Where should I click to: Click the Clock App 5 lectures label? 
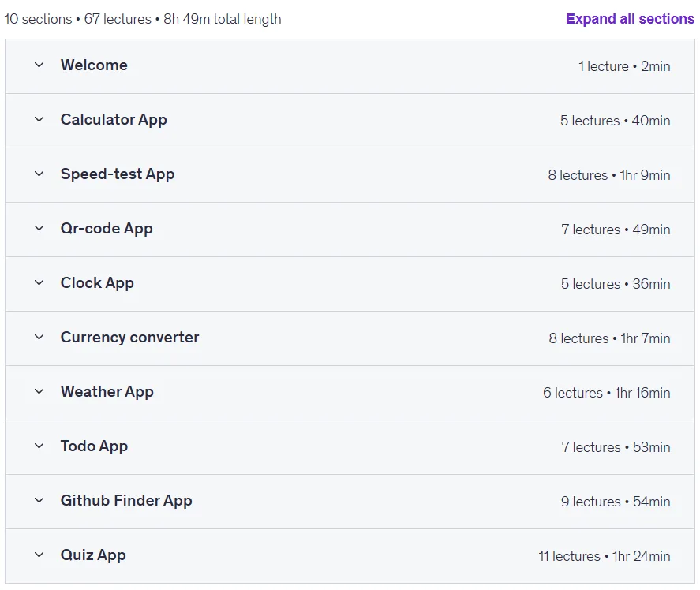tap(590, 284)
